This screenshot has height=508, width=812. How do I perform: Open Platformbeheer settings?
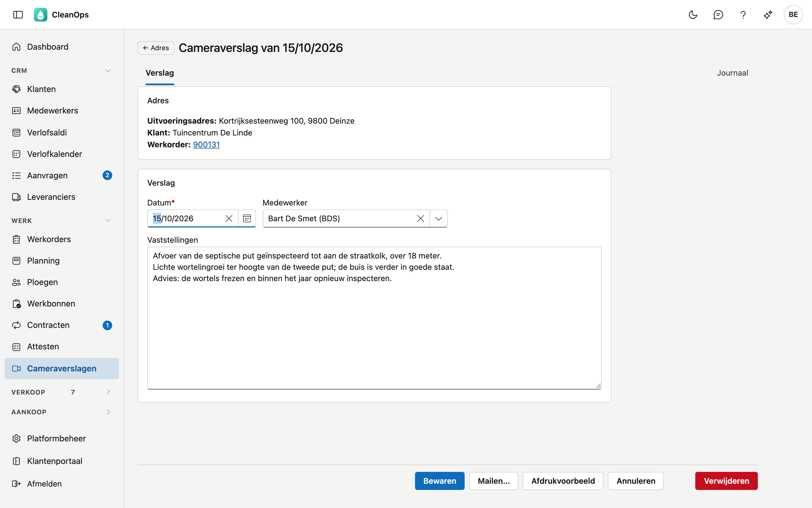62,439
